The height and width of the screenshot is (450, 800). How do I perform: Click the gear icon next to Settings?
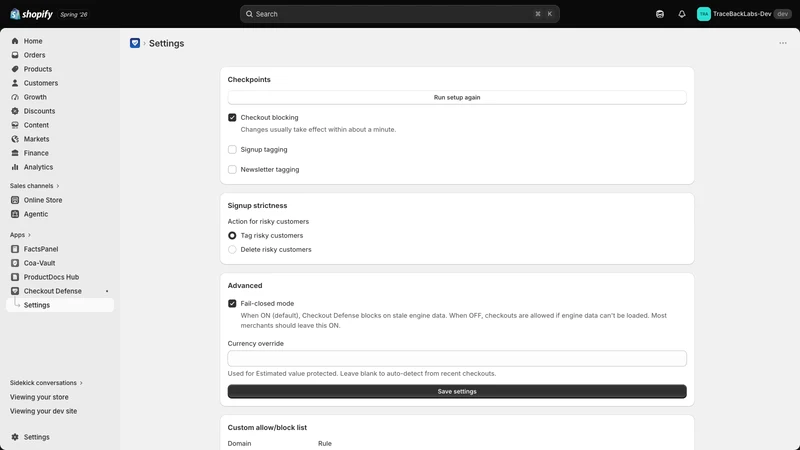click(15, 437)
